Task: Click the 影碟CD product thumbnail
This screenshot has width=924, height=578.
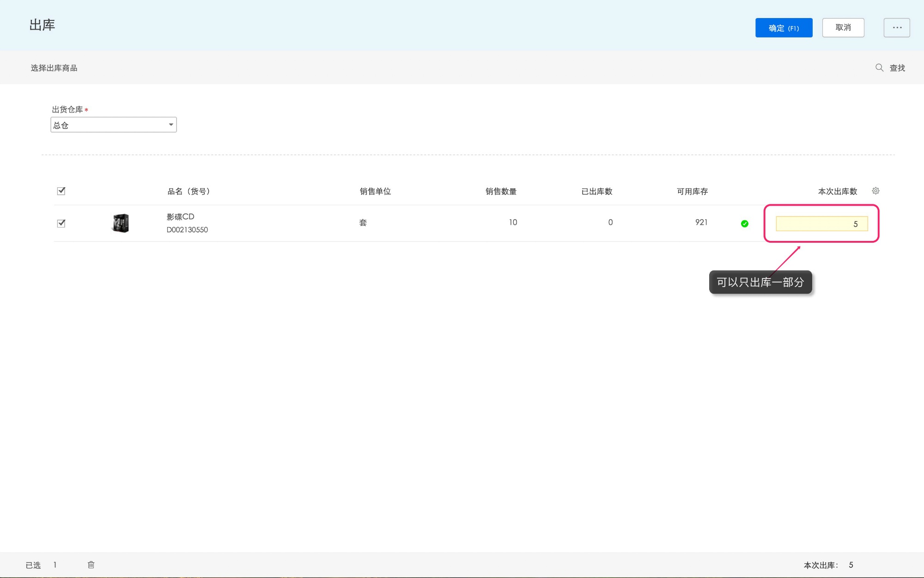Action: coord(121,223)
